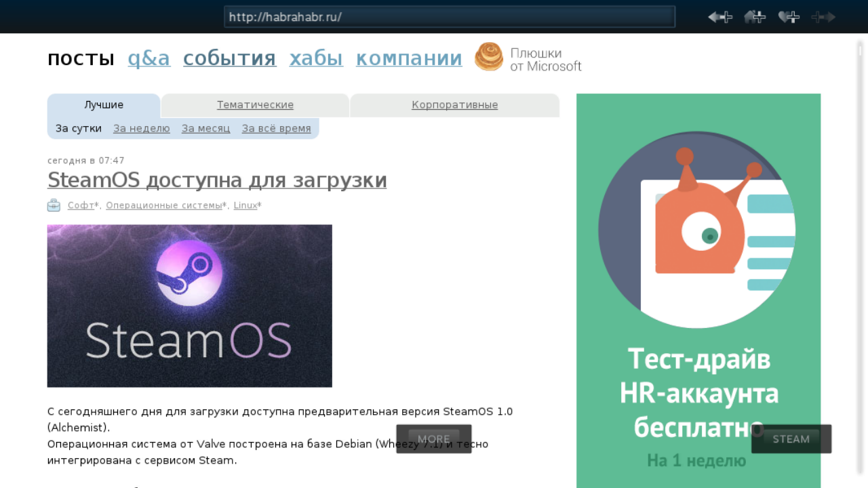Image resolution: width=868 pixels, height=488 pixels.
Task: Click the сегодня в 07:47 timestamp
Action: [86, 161]
